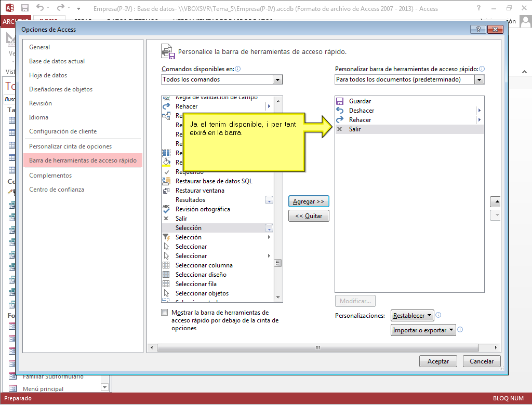Click the Access application logo icon
Screen dimensions: 532x405
9,8
